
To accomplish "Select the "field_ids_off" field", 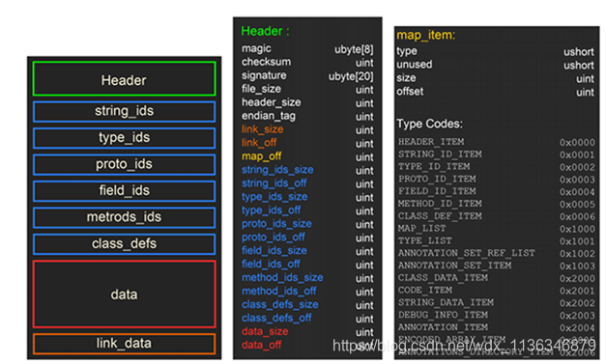I will (x=271, y=264).
